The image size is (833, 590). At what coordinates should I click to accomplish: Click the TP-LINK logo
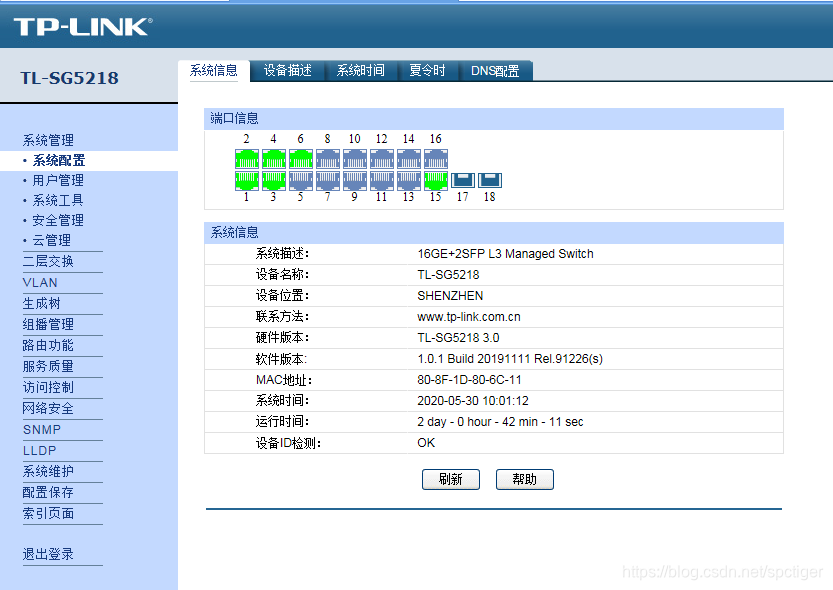click(x=83, y=27)
